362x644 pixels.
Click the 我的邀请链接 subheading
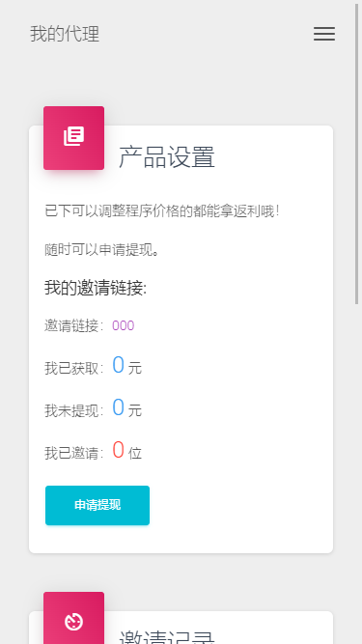96,288
